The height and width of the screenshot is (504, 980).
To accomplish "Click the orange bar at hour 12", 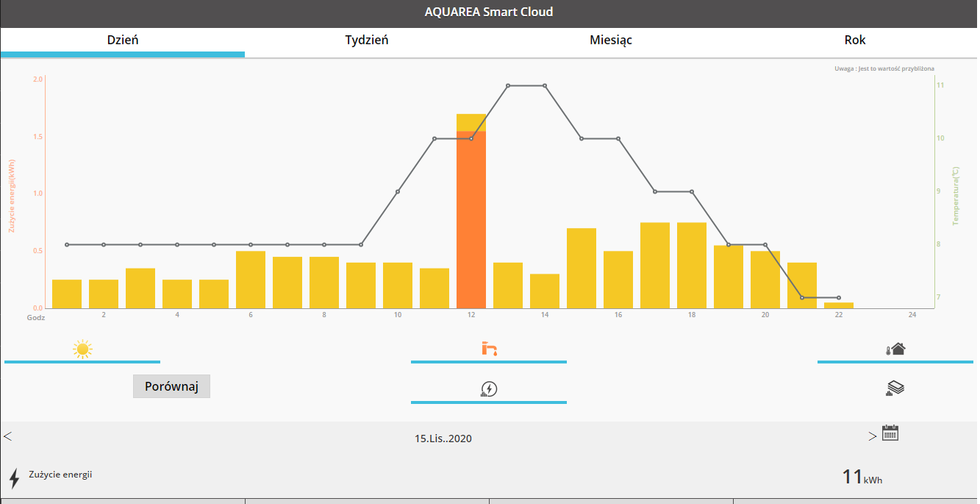I will [x=471, y=220].
